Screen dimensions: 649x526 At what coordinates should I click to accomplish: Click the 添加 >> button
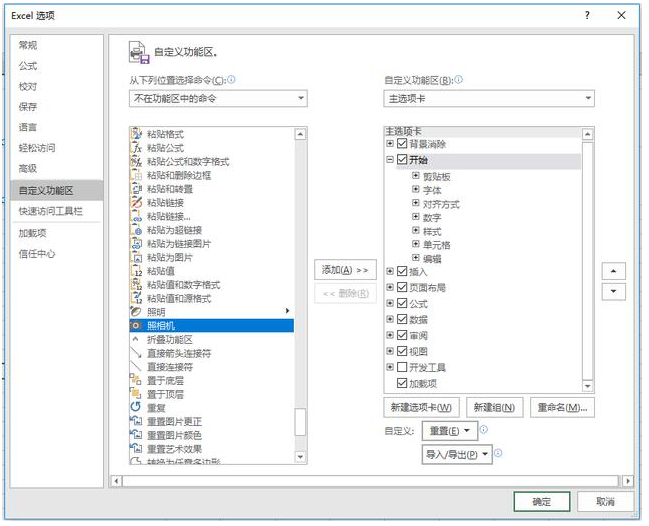pyautogui.click(x=345, y=270)
